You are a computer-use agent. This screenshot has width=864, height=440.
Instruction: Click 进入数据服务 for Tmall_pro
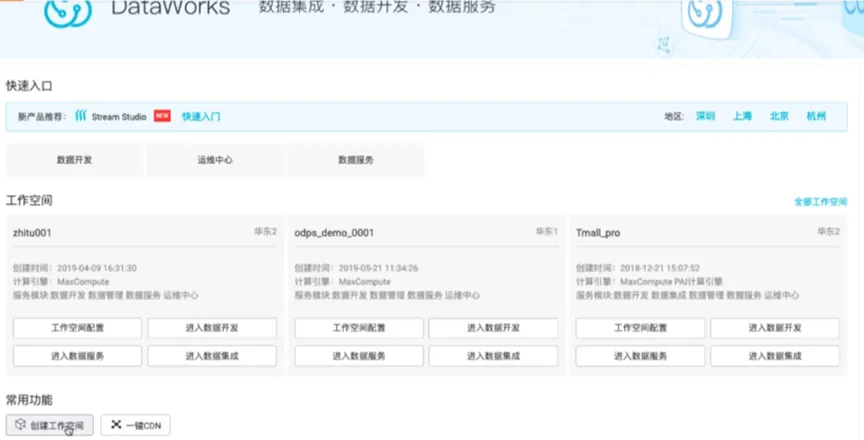tap(640, 356)
